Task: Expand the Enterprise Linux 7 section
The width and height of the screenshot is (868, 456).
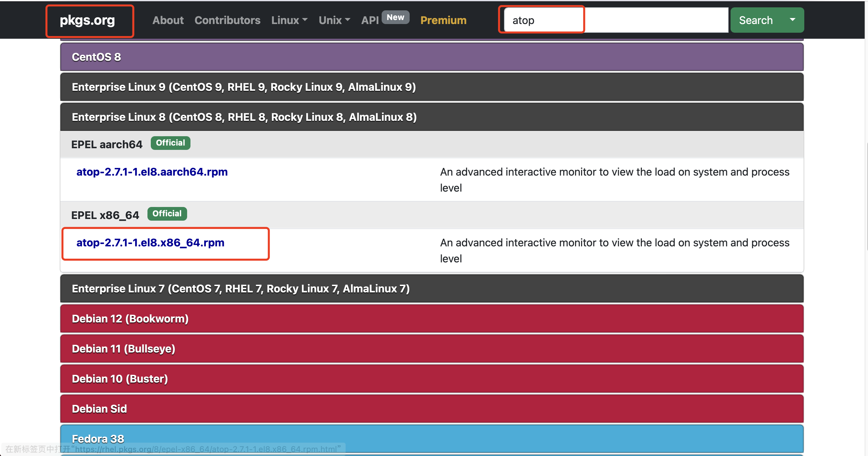Action: pyautogui.click(x=432, y=289)
